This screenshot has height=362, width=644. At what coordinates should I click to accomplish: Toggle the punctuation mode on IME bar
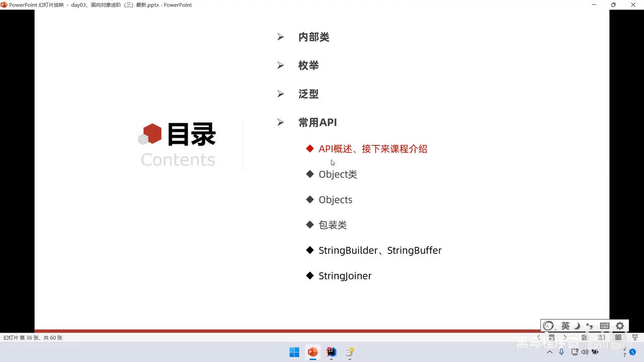[x=590, y=326]
